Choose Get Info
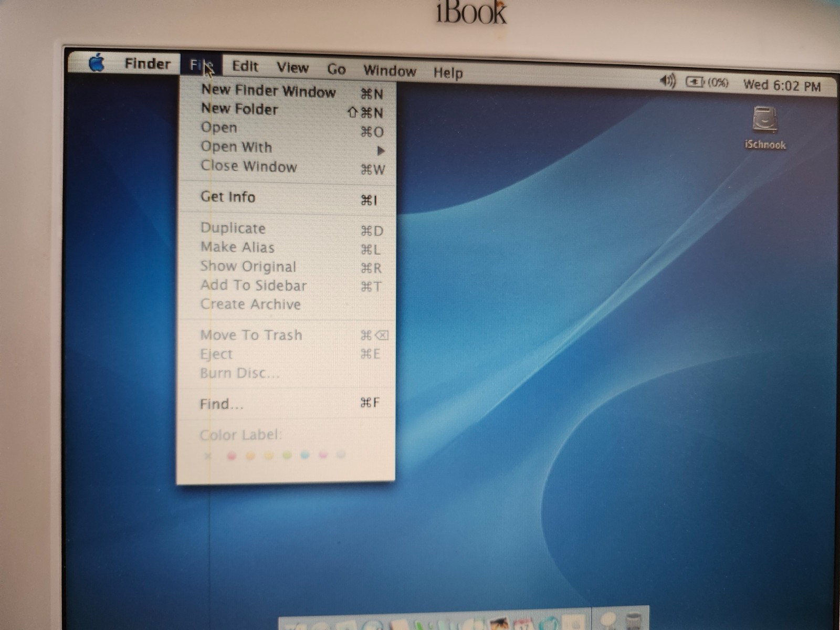 tap(287, 197)
